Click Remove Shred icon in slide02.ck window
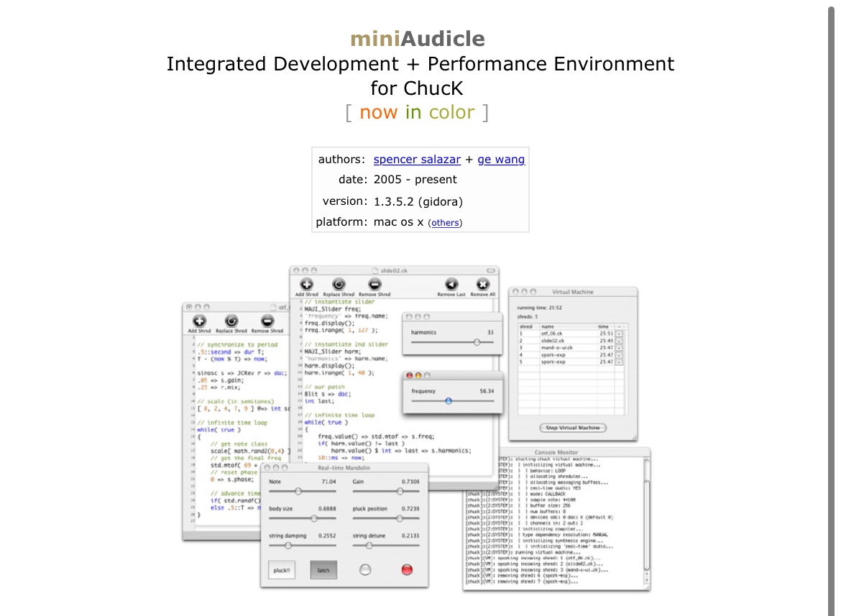 (374, 284)
